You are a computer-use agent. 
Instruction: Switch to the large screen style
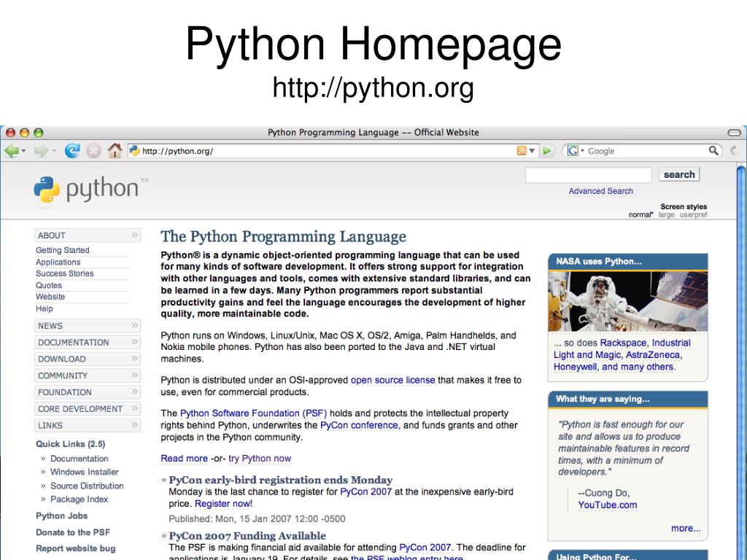pos(667,215)
